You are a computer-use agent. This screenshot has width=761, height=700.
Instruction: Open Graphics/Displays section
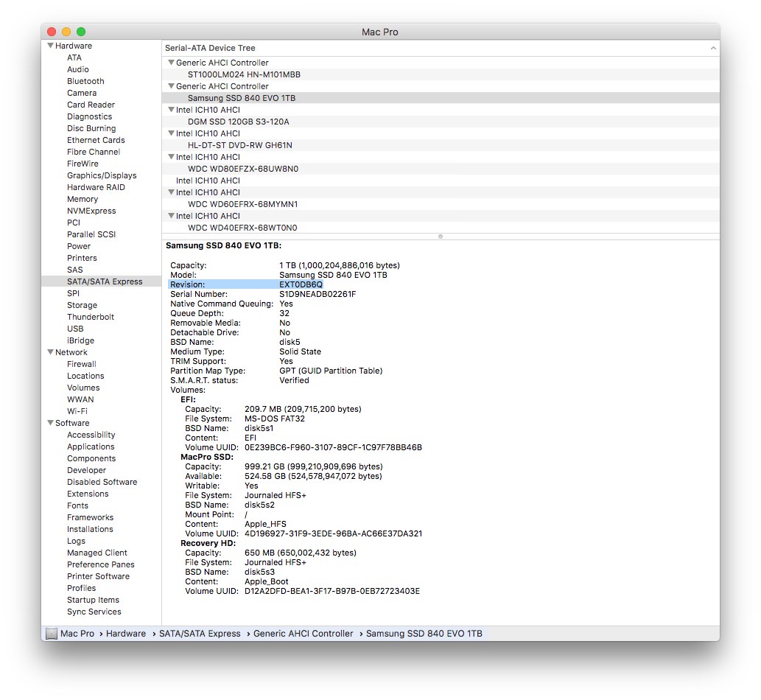(x=102, y=175)
